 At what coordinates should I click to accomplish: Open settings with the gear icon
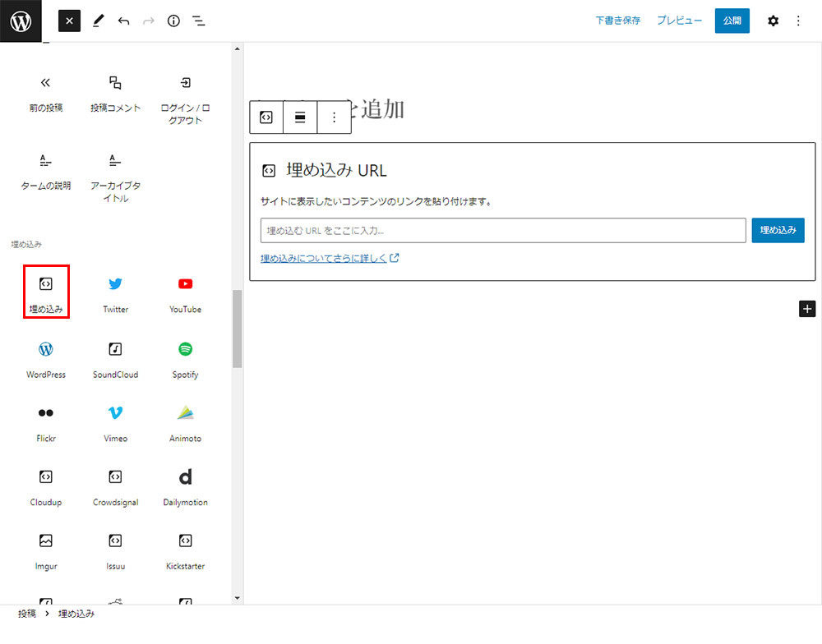click(x=773, y=21)
